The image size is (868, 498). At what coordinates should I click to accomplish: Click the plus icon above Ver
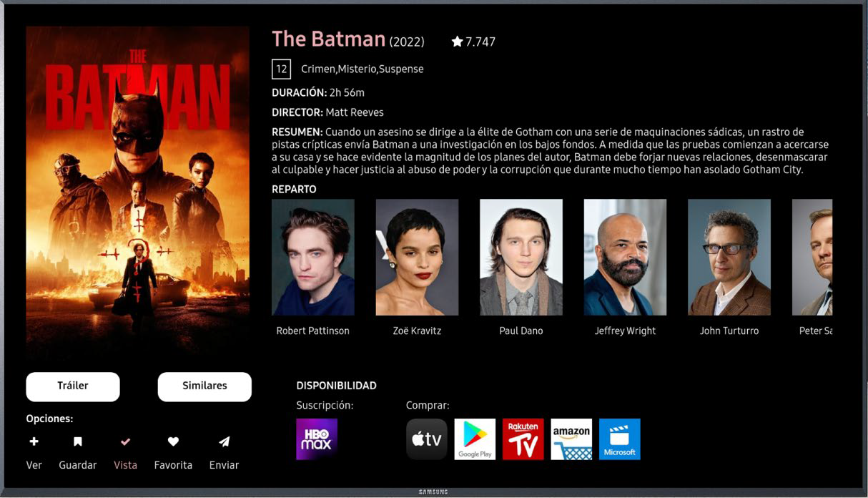pos(34,441)
